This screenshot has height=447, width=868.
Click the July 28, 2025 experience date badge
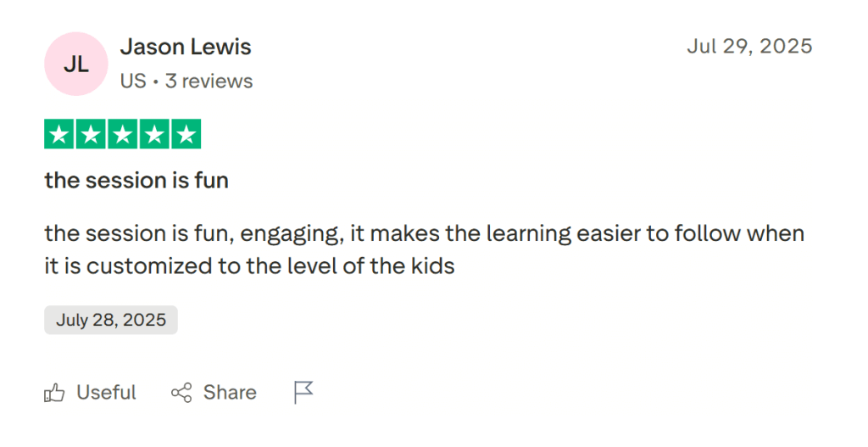[x=111, y=320]
